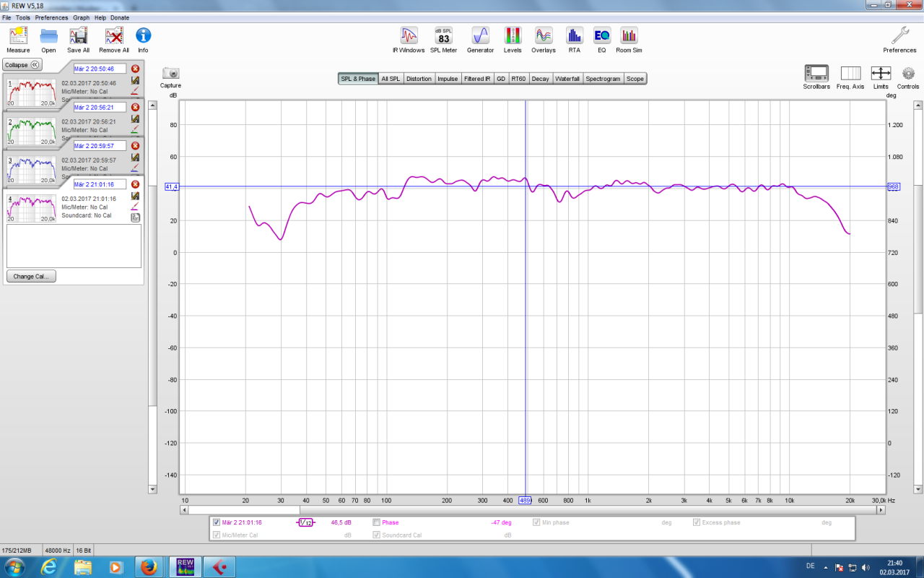Open the IR Windows settings
The image size is (924, 578).
click(409, 40)
